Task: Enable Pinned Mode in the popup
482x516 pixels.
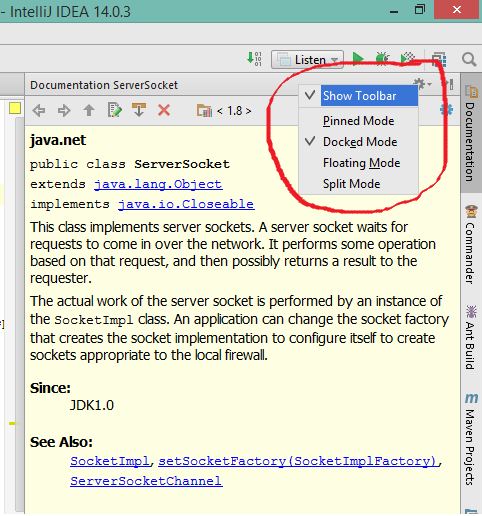Action: (x=359, y=121)
